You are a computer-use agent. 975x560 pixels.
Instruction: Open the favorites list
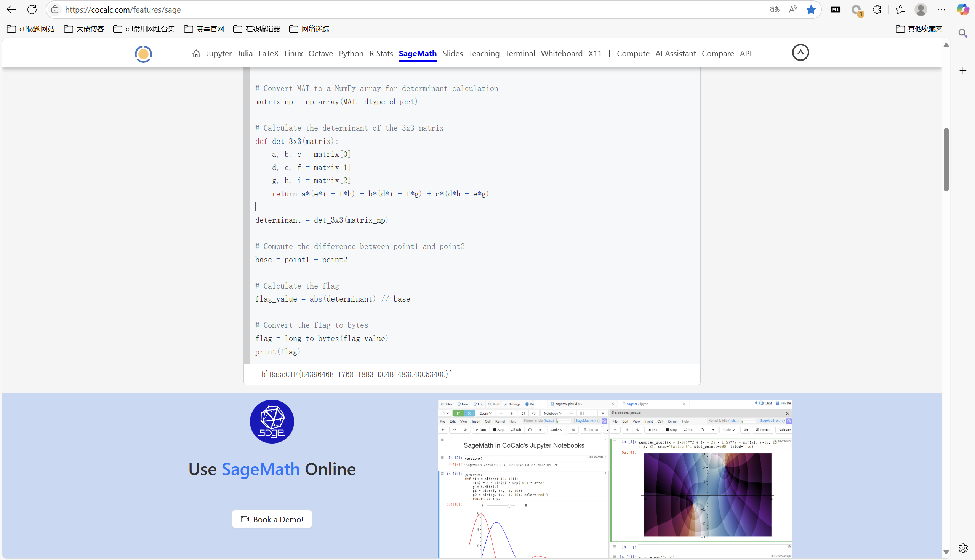click(900, 10)
